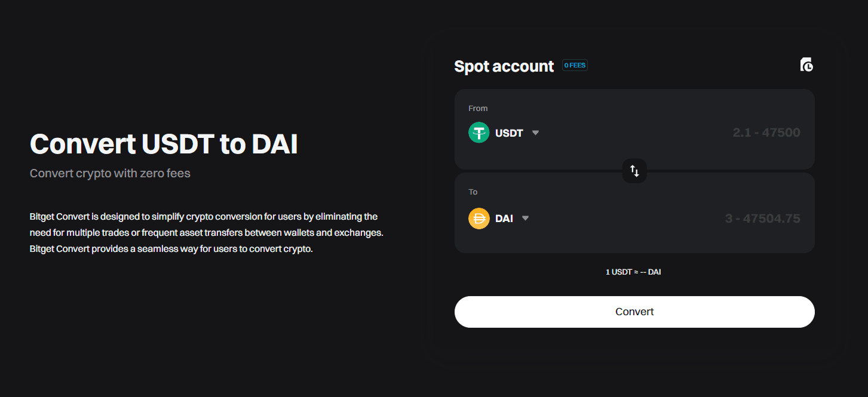
Task: Click the yellow DAI coin logo
Action: [x=479, y=218]
